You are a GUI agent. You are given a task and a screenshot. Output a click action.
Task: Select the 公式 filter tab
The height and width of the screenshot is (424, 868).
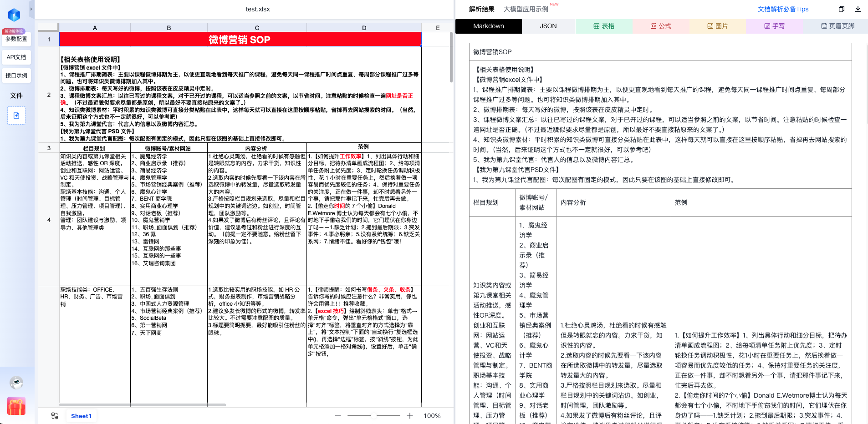(661, 26)
